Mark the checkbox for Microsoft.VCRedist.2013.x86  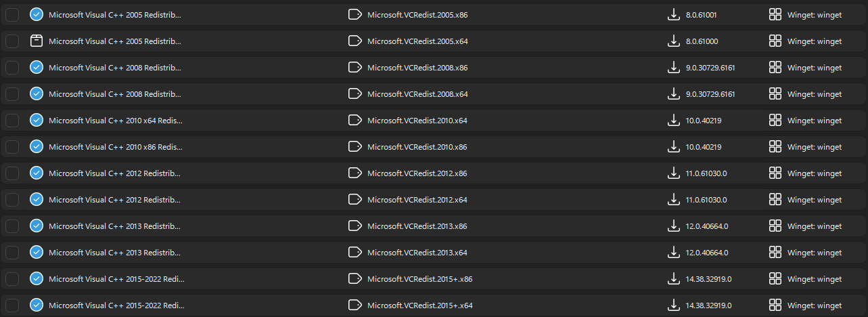point(12,226)
